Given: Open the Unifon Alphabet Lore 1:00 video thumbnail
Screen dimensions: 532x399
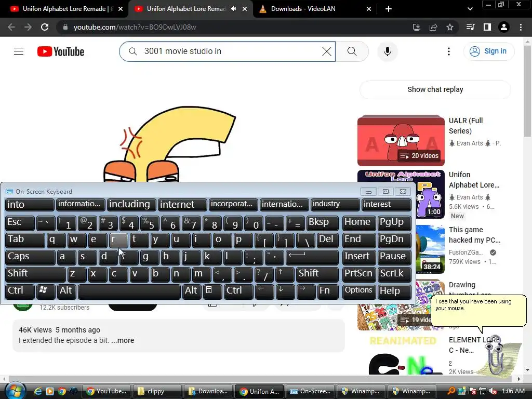Looking at the screenshot, I should click(x=430, y=194).
